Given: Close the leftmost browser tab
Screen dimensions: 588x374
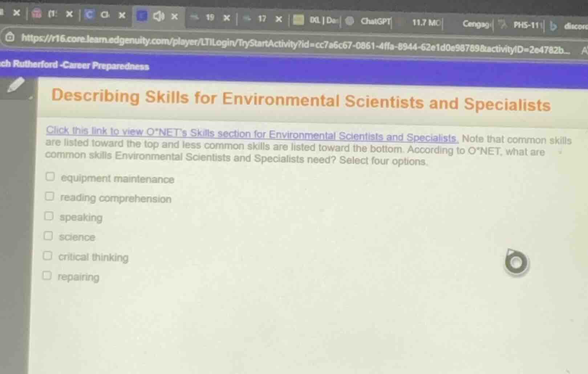Looking at the screenshot, I should coord(16,13).
